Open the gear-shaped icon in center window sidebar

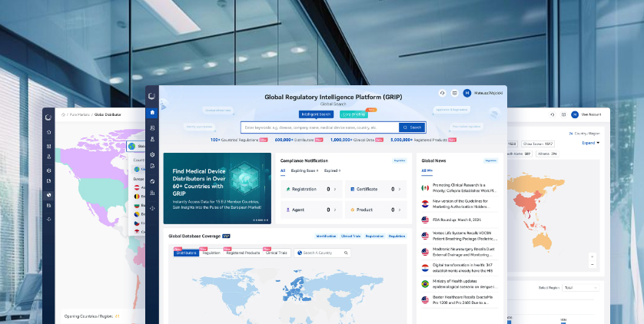(x=152, y=154)
